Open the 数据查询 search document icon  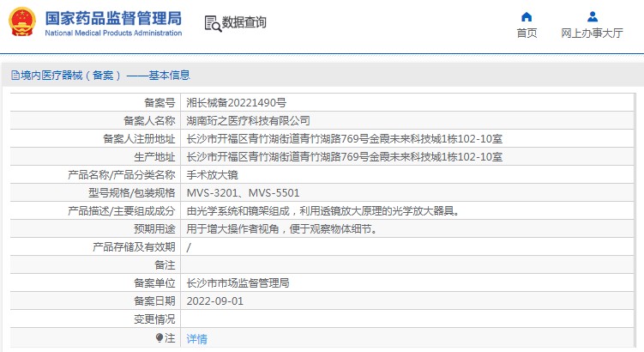[x=213, y=23]
